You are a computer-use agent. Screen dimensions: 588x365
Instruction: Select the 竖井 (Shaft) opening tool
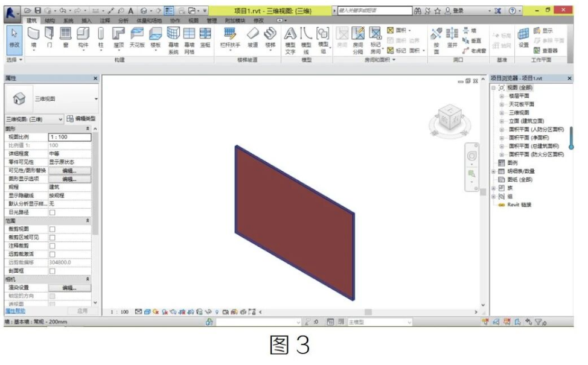click(x=452, y=37)
